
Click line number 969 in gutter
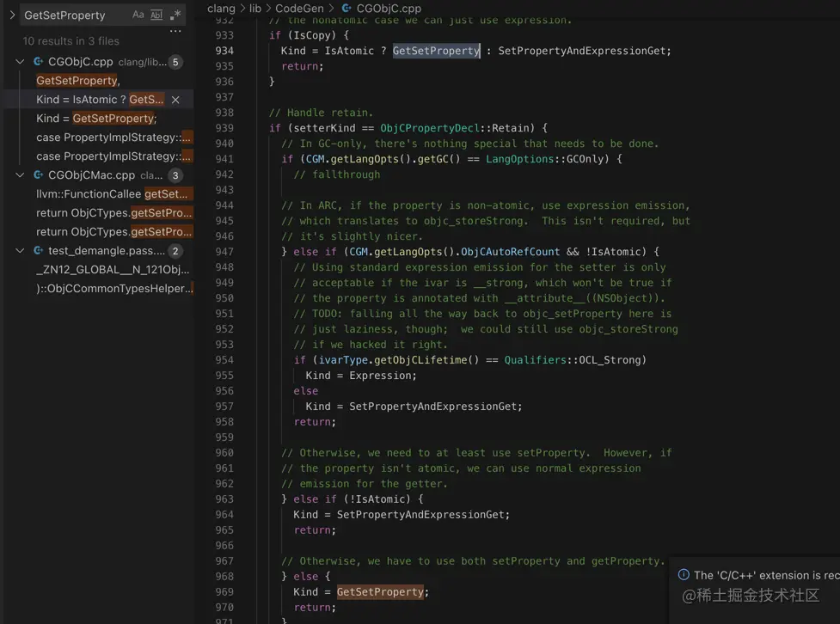tap(224, 592)
